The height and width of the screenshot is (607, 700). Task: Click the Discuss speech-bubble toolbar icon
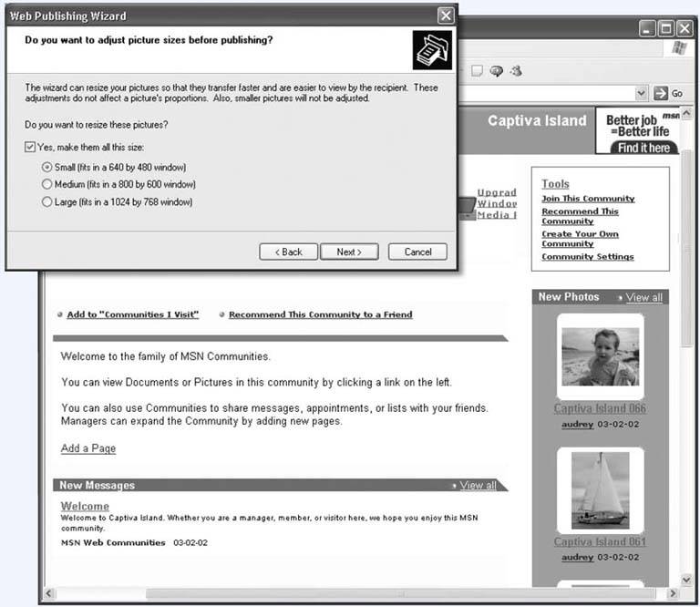click(497, 70)
